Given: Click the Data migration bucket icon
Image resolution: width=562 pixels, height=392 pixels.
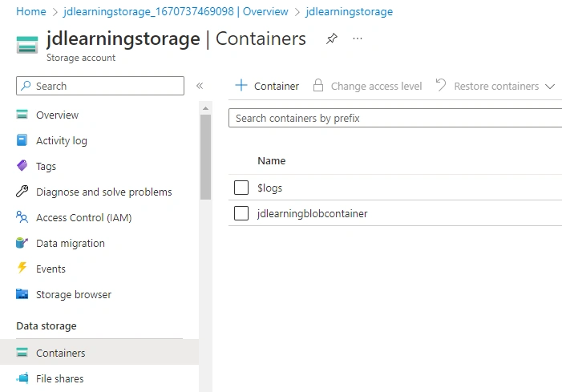Looking at the screenshot, I should click(x=22, y=243).
